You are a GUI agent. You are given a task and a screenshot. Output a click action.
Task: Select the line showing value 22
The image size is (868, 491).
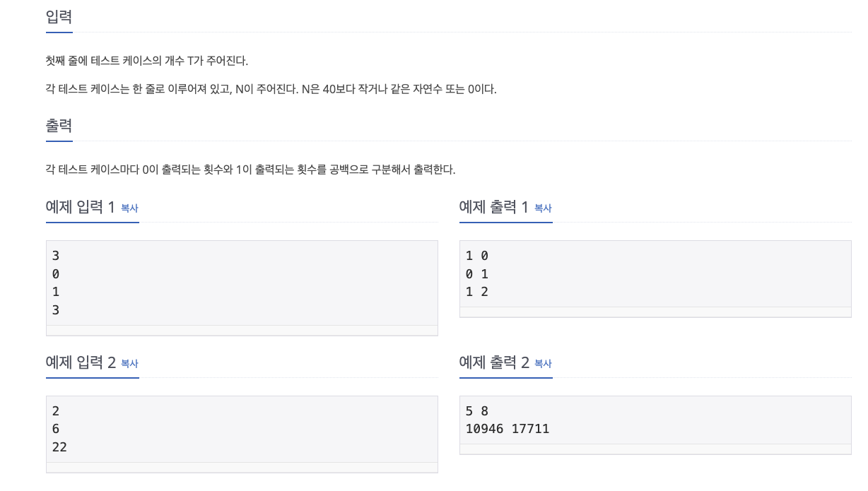59,446
